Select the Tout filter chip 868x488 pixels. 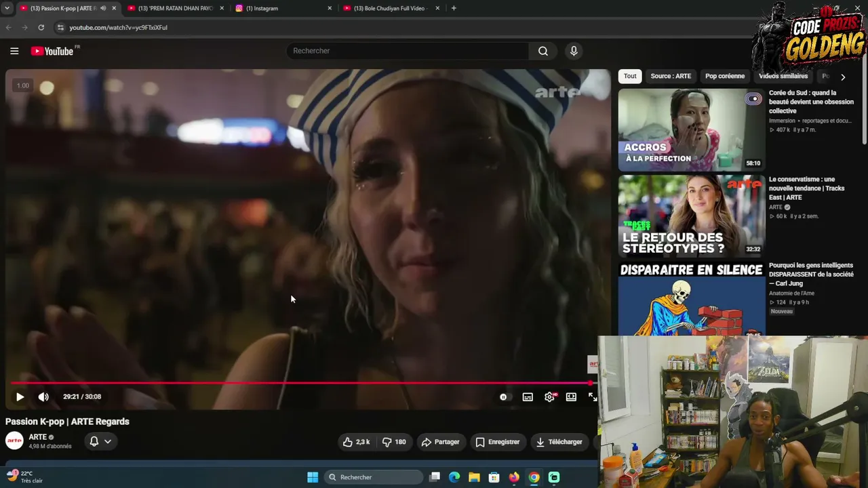[x=630, y=77]
